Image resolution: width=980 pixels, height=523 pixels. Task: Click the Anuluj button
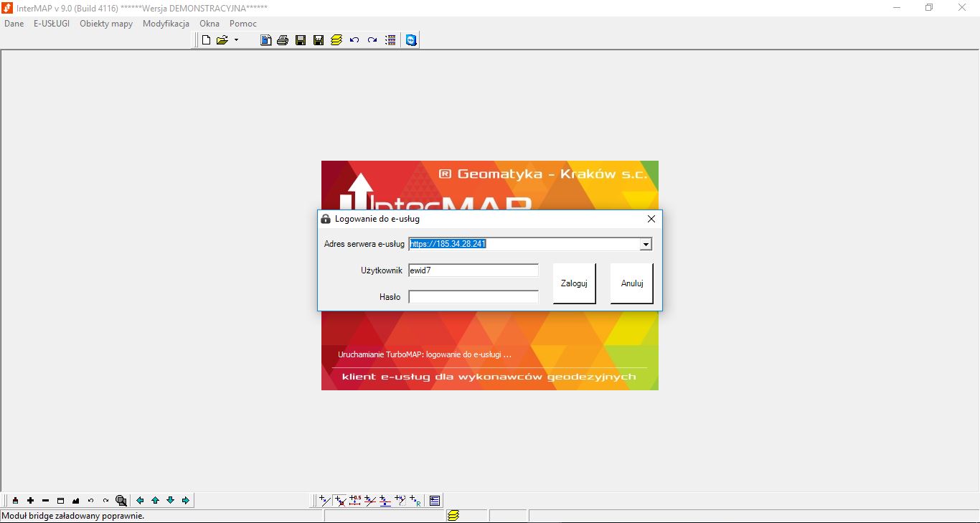tap(631, 283)
